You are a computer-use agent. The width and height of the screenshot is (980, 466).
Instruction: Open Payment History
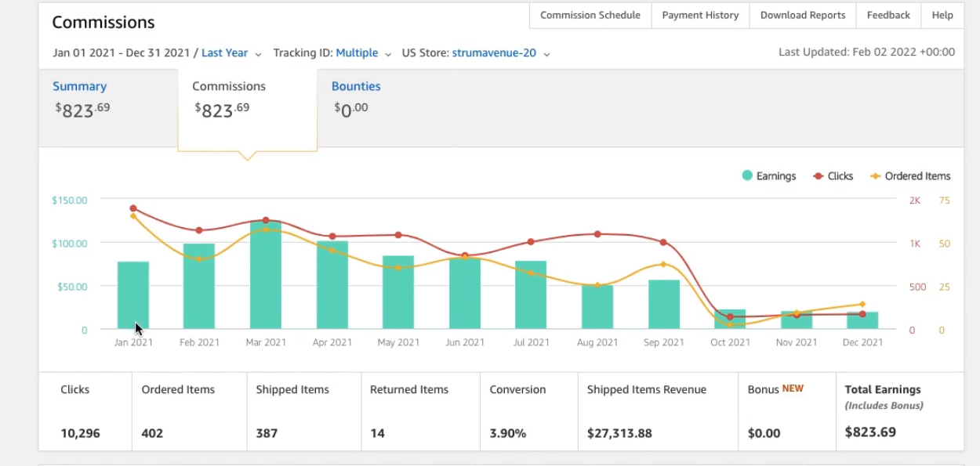tap(700, 15)
